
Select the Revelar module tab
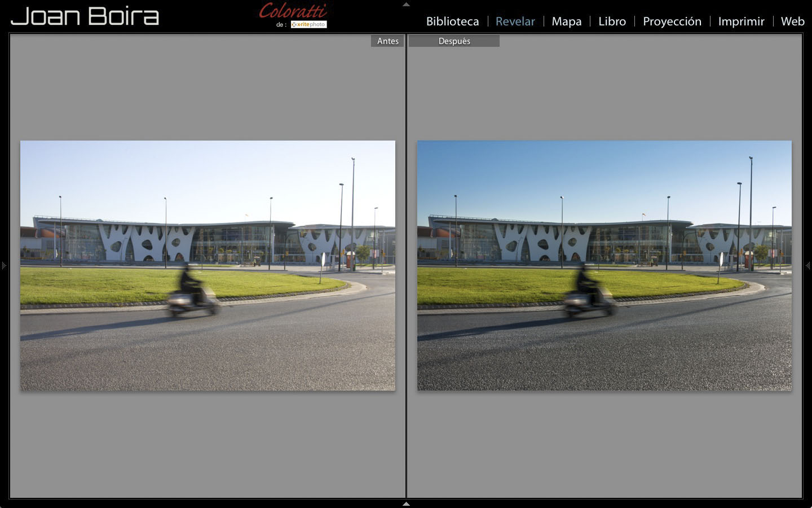pyautogui.click(x=515, y=21)
